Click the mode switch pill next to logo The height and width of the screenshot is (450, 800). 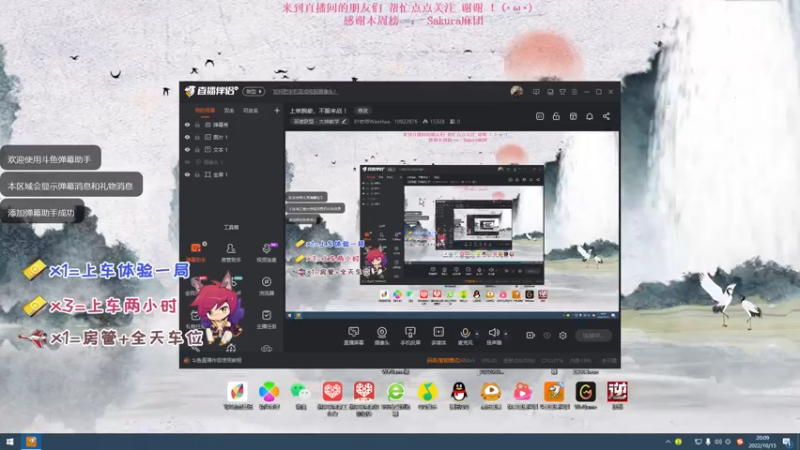254,92
